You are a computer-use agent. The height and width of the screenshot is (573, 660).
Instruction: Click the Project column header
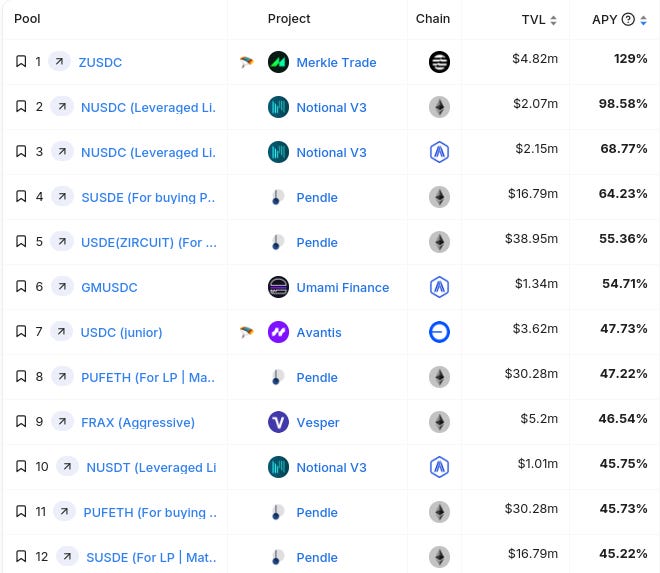(289, 19)
